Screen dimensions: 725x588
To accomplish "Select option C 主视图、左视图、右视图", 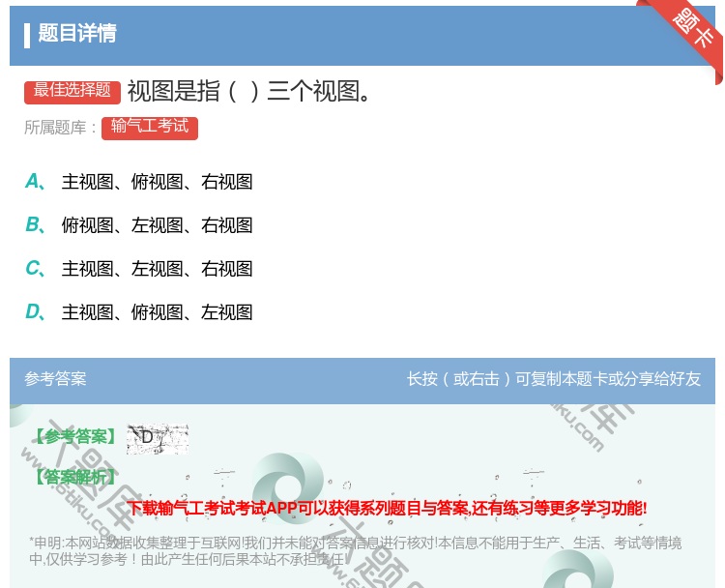I will click(138, 268).
